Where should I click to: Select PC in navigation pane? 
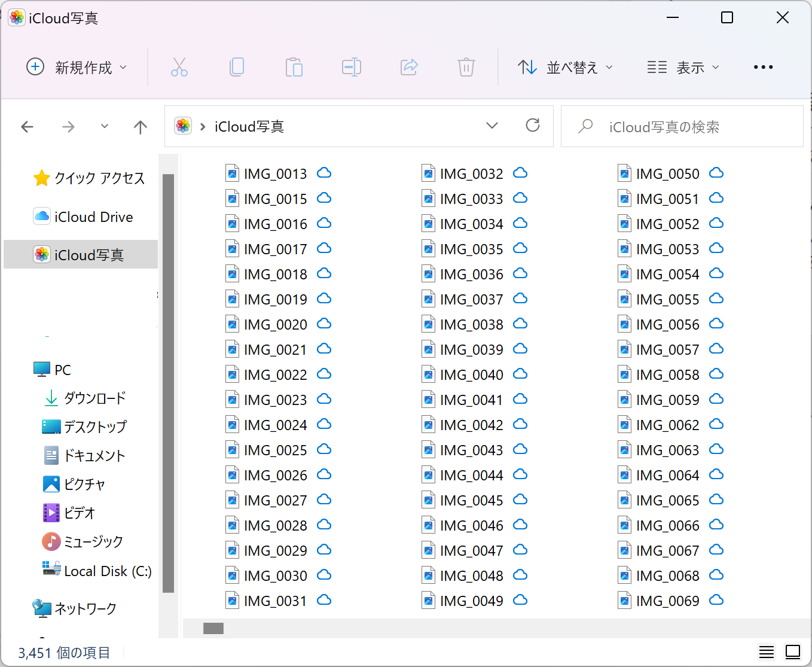(x=53, y=370)
